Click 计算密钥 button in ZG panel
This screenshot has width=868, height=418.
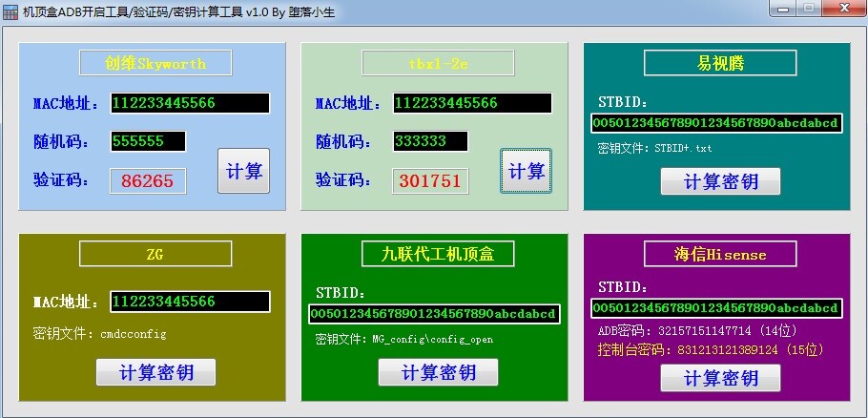coord(155,372)
